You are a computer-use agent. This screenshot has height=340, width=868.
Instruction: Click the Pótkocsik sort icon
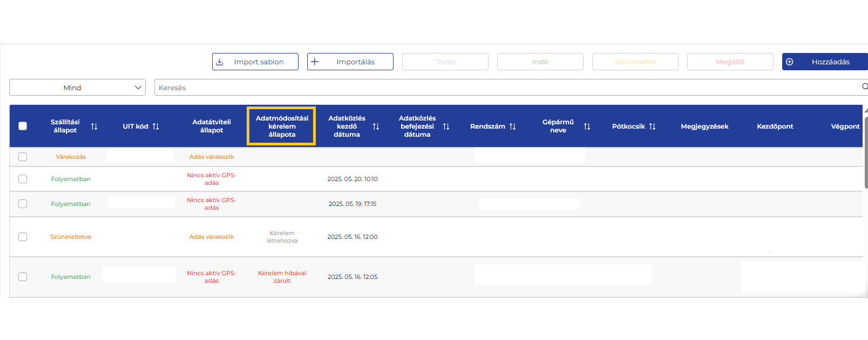pos(652,126)
